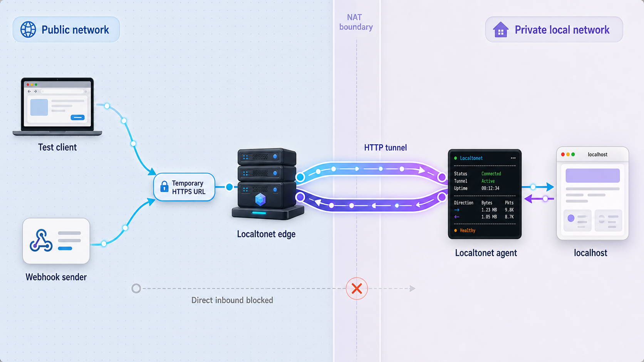The height and width of the screenshot is (362, 644).
Task: Click the 'Healthy' status text
Action: click(x=468, y=230)
